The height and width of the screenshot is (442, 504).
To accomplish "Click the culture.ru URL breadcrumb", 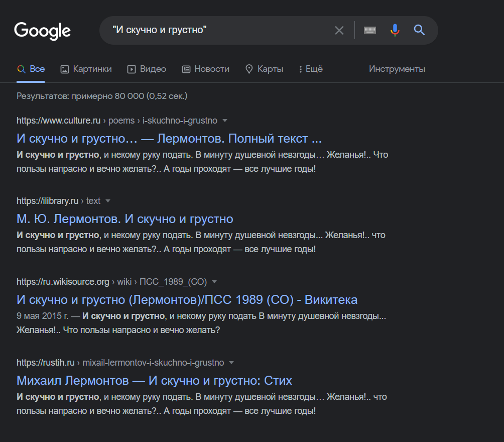I will pyautogui.click(x=117, y=121).
